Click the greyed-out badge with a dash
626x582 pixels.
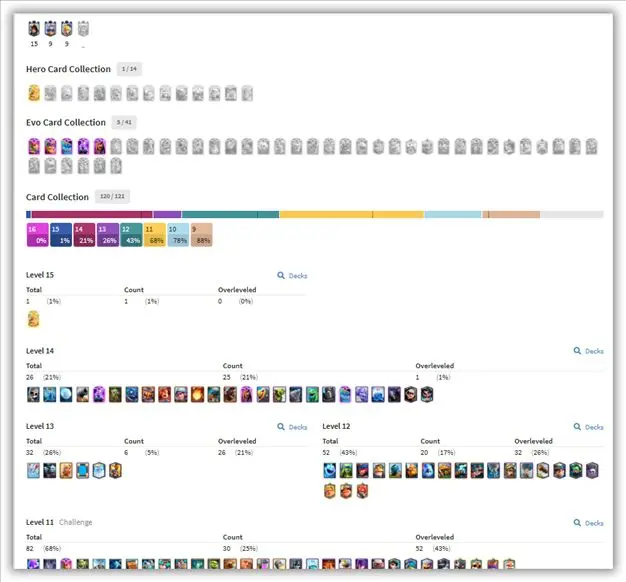point(83,29)
